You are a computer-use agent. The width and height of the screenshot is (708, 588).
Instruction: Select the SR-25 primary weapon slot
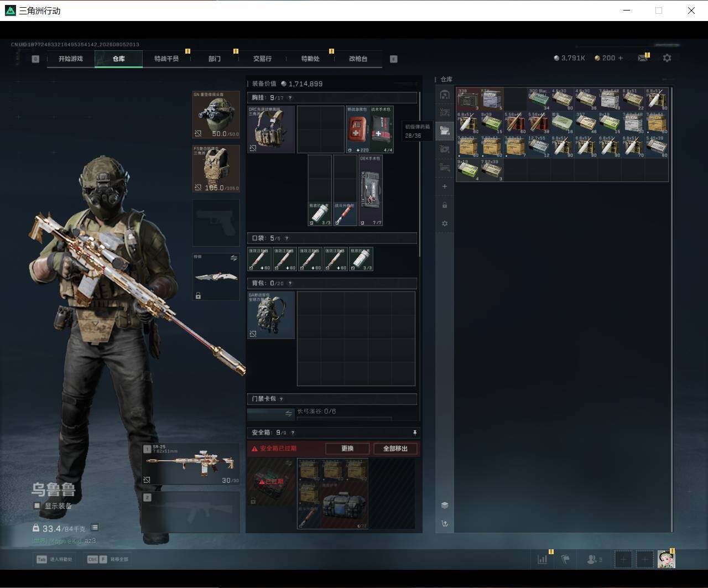(191, 464)
